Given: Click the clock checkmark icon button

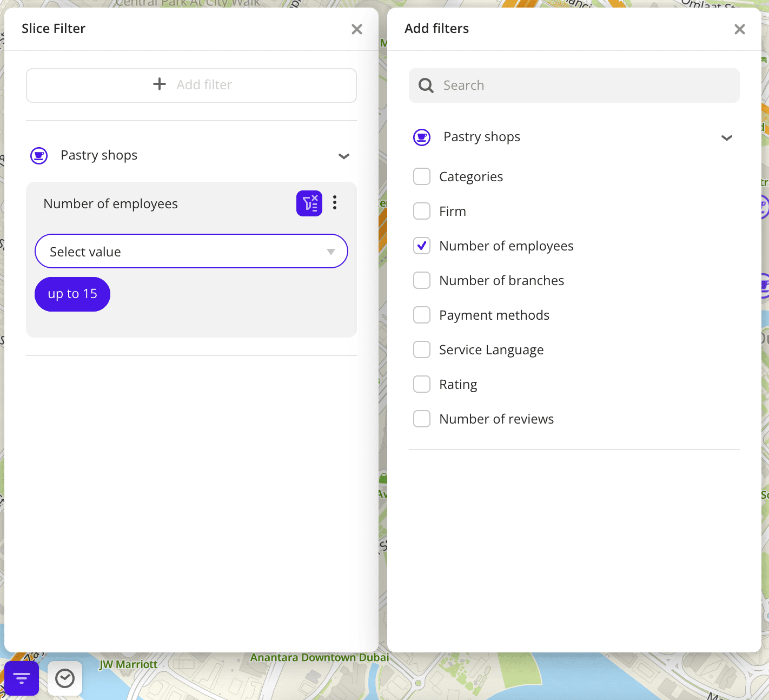Looking at the screenshot, I should click(x=65, y=678).
